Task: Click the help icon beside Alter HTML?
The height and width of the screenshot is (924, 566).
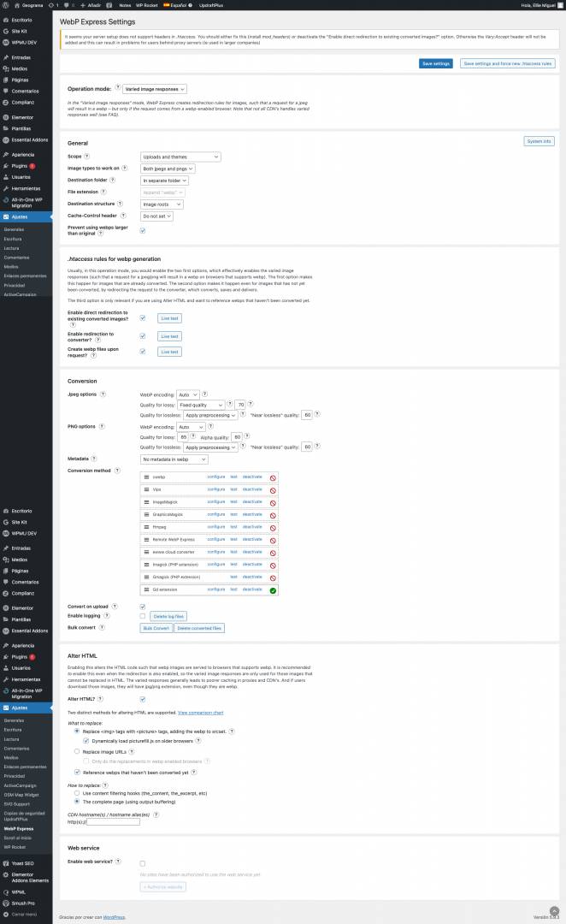Action: (x=100, y=698)
